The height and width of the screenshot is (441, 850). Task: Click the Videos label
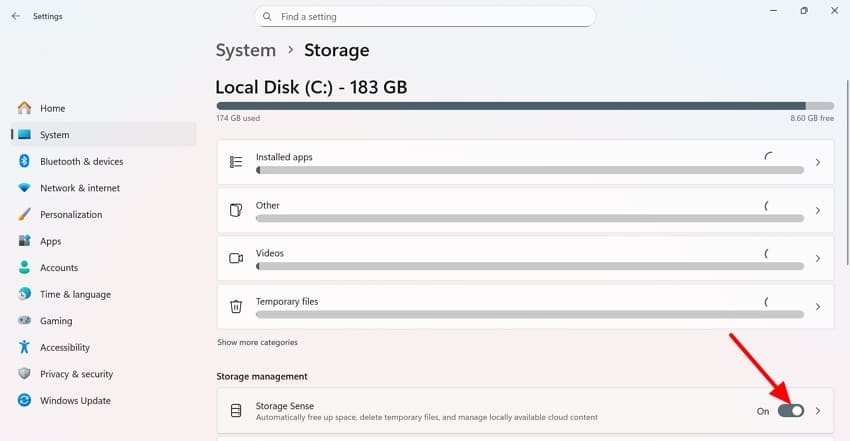(x=269, y=253)
